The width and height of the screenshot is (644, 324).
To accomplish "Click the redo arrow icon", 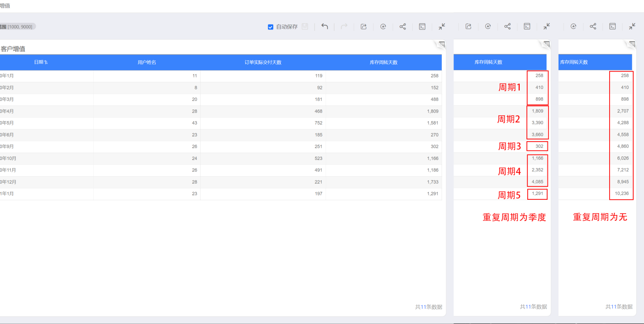I will [344, 27].
